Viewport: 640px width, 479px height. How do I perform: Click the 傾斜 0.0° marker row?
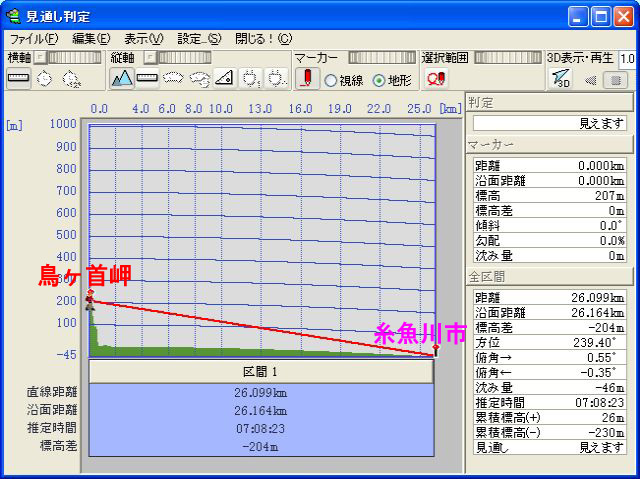point(549,225)
